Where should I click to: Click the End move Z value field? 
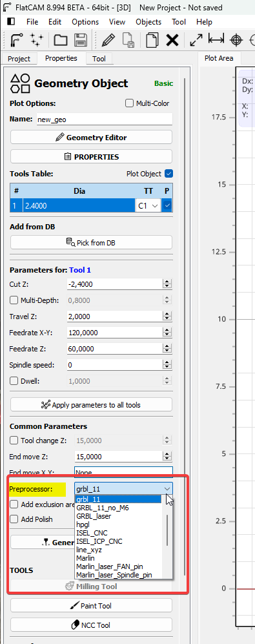[x=119, y=456]
